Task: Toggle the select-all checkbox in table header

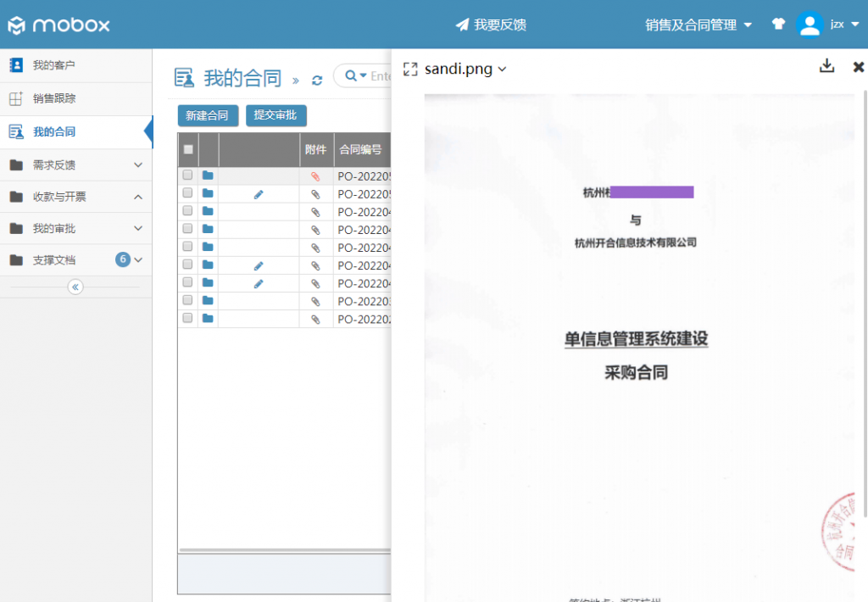Action: coord(188,149)
